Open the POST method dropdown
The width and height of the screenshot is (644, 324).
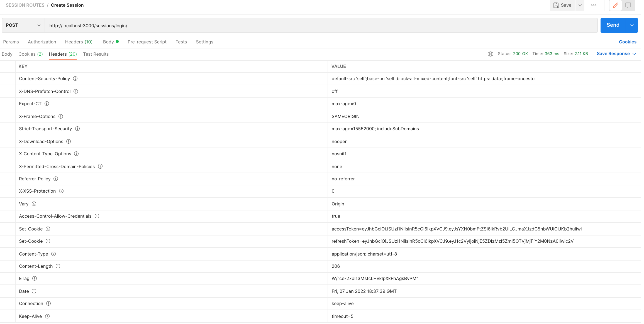coord(23,25)
